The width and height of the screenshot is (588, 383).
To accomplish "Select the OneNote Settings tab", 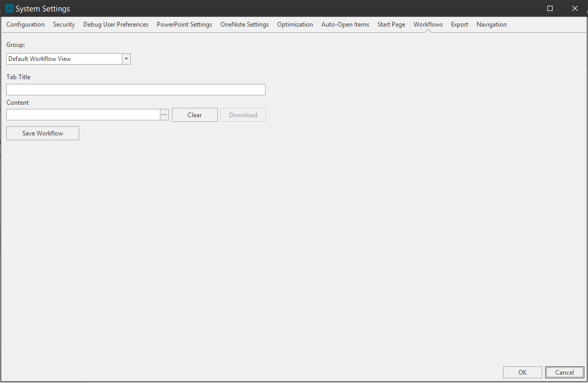I will tap(244, 24).
